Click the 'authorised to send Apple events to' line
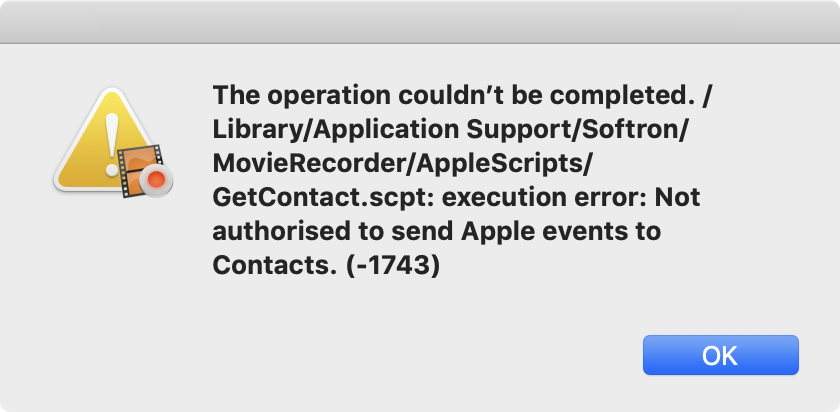This screenshot has width=840, height=412. tap(437, 231)
